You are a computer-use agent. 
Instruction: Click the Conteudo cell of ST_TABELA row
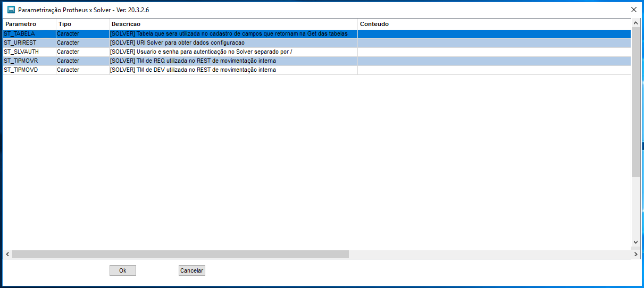494,33
